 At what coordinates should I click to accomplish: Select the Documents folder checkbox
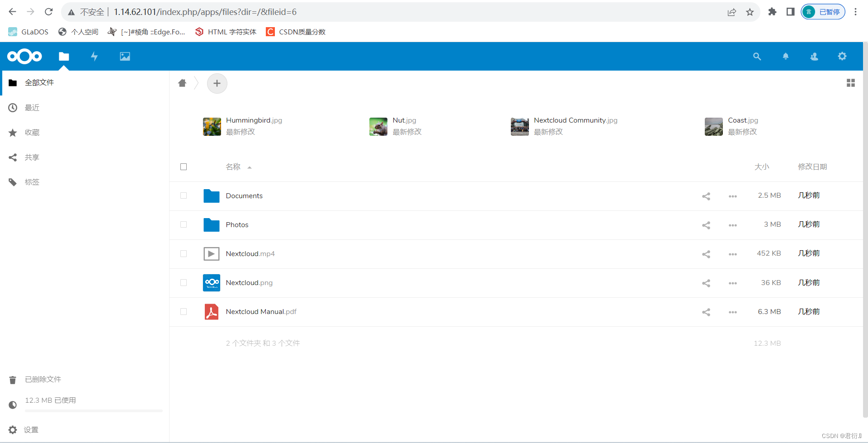pos(184,195)
